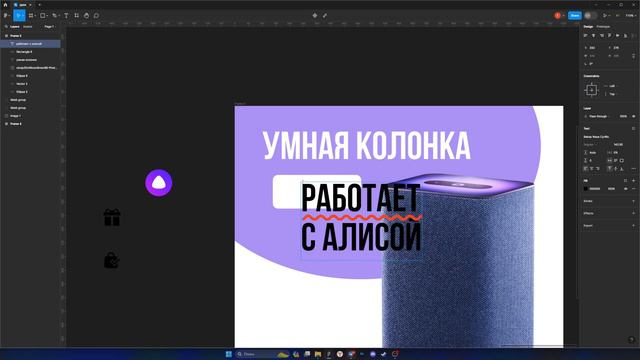
Task: Set fixed size text resizing
Action: coord(622,160)
